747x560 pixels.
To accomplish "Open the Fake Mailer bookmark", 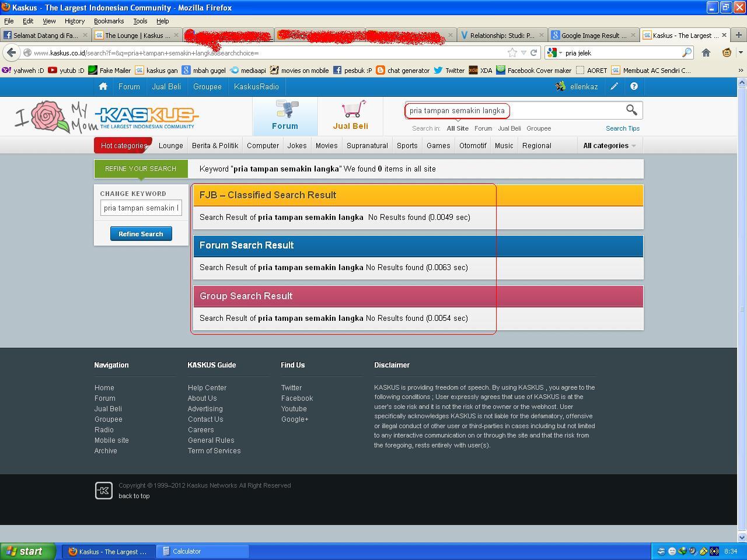I will [x=109, y=70].
